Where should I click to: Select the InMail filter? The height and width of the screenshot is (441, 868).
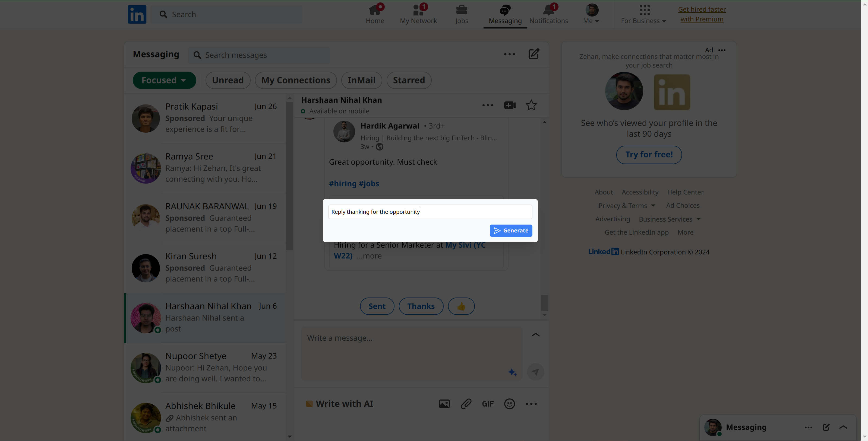(361, 80)
